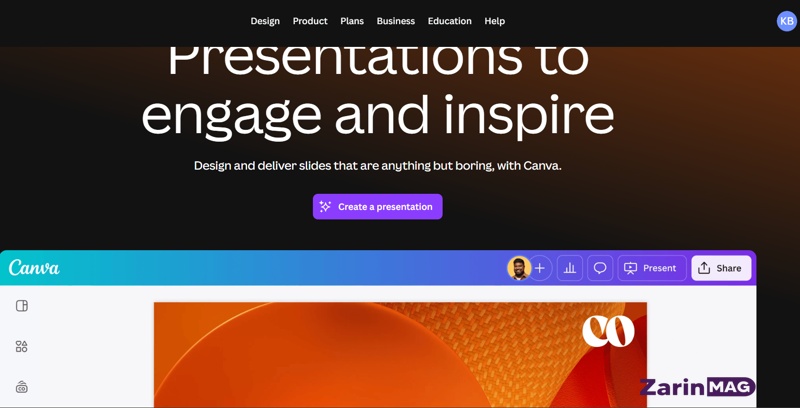The width and height of the screenshot is (800, 408).
Task: Open the comment speech bubble icon
Action: click(x=600, y=268)
